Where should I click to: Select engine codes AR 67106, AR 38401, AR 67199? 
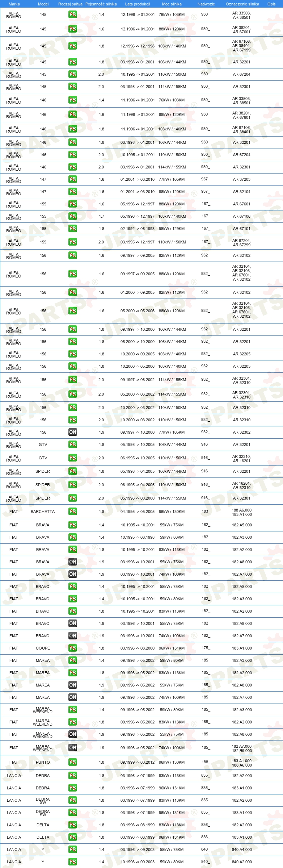(x=241, y=46)
